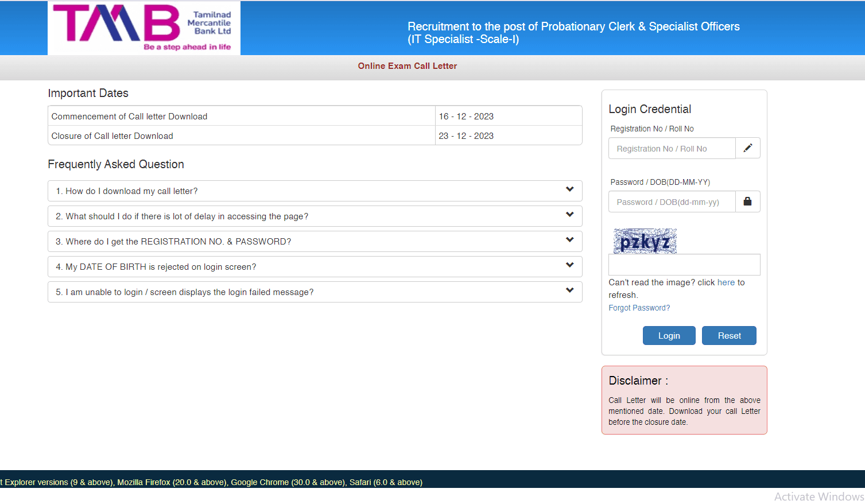This screenshot has width=865, height=504.
Task: Click chevron on unable to login question
Action: point(569,290)
